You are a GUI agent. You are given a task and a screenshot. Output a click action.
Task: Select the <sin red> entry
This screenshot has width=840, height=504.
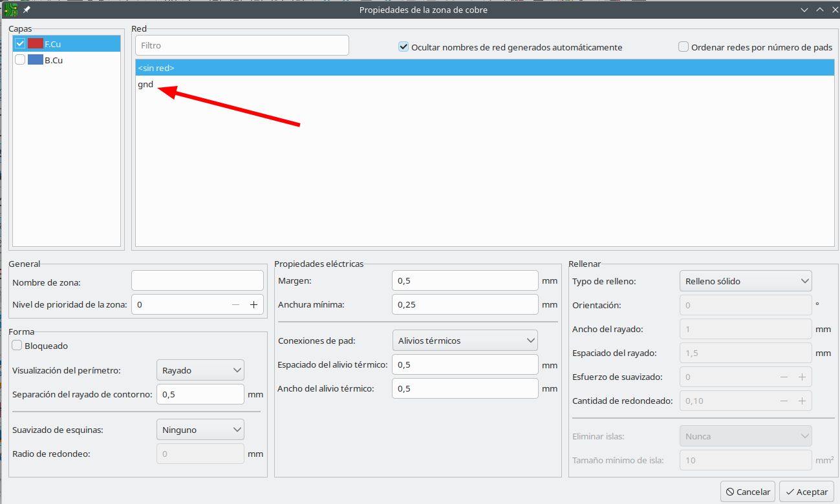pos(156,68)
